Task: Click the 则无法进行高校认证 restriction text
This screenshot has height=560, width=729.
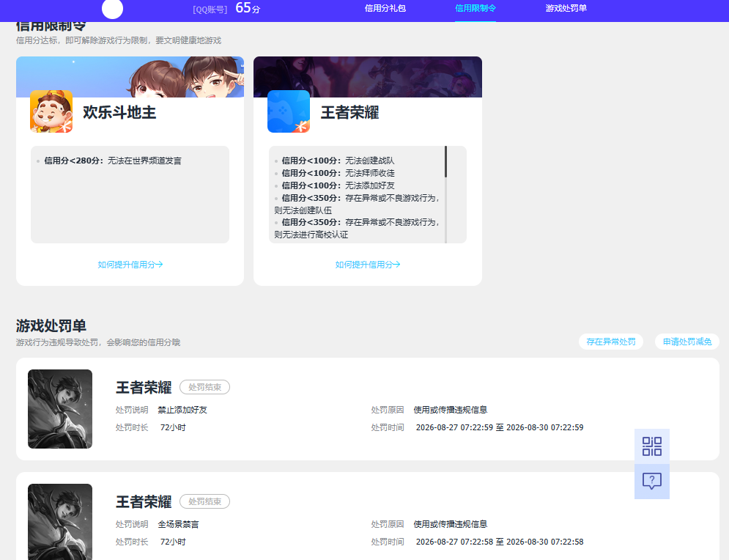Action: (311, 235)
